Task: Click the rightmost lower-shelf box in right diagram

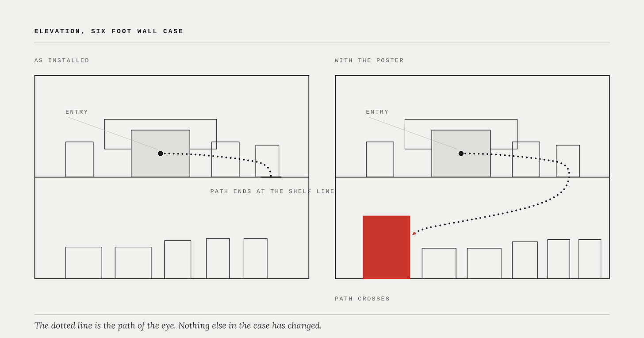Action: click(590, 259)
